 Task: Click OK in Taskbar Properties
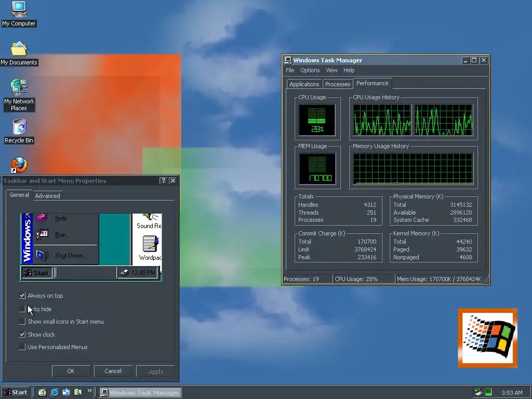pos(71,371)
